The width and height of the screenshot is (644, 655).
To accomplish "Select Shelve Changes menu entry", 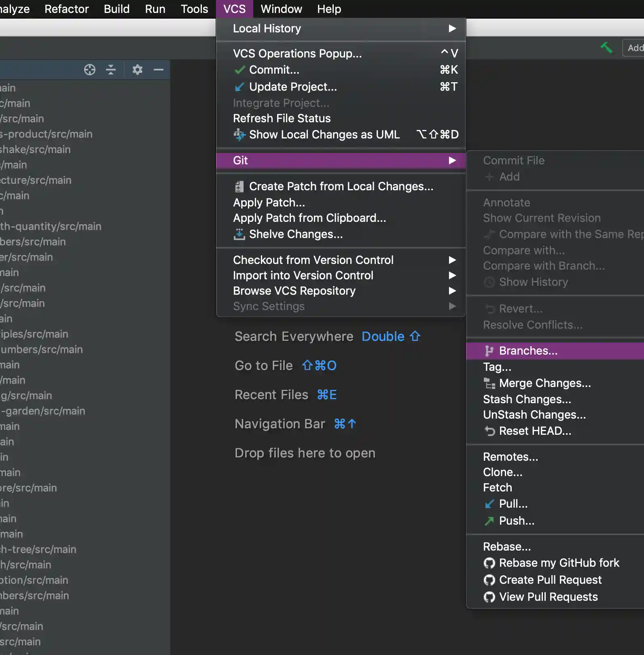I will (x=296, y=234).
